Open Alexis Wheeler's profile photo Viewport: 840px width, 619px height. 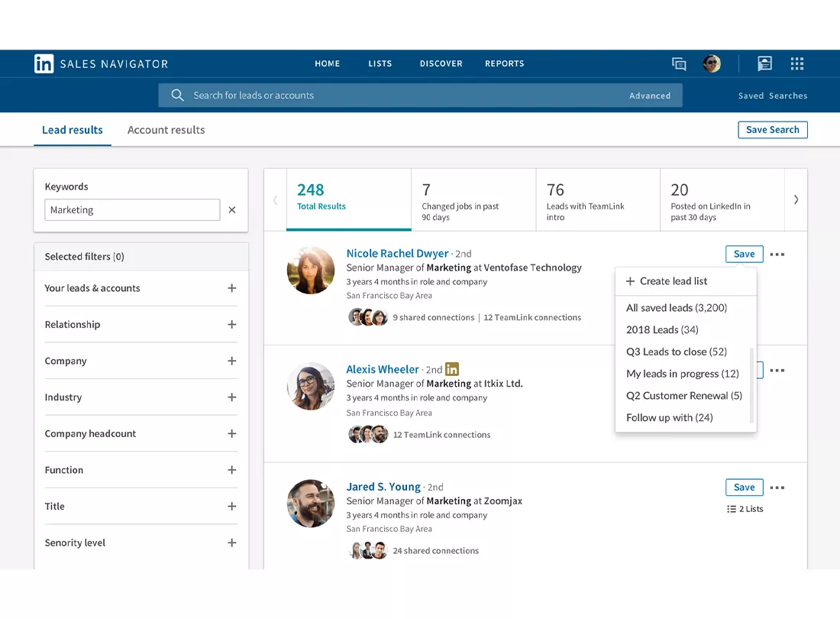click(311, 387)
